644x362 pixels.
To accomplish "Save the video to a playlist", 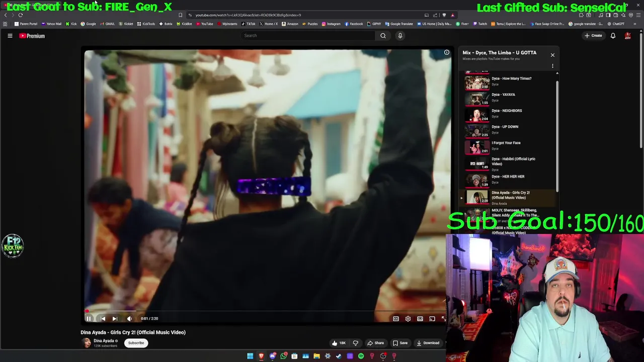I will click(400, 343).
